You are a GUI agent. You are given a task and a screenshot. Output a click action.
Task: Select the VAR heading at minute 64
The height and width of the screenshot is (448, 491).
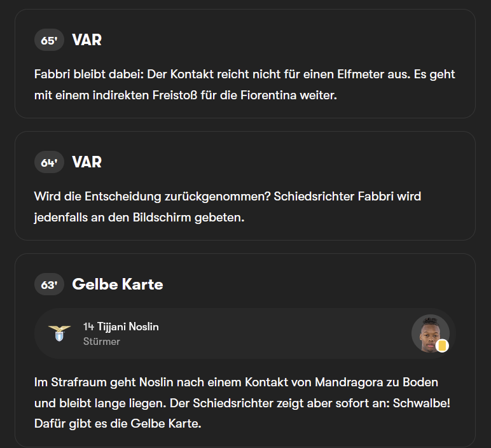[x=86, y=162]
